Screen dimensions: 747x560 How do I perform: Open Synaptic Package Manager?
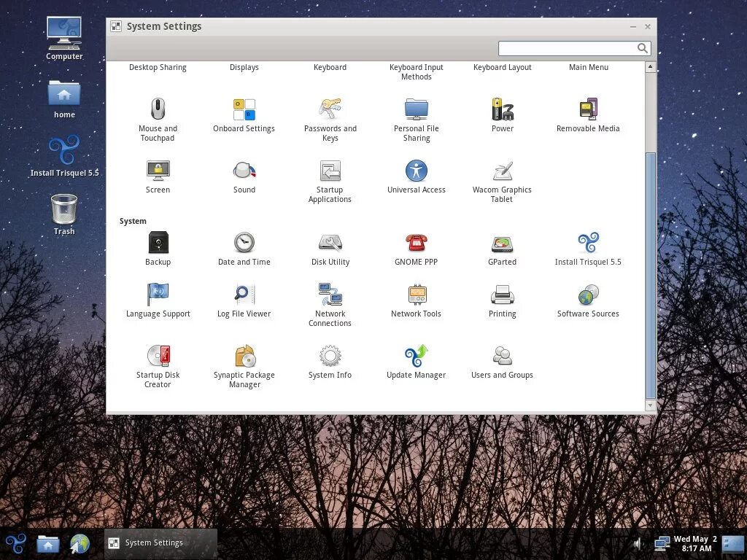coord(244,366)
